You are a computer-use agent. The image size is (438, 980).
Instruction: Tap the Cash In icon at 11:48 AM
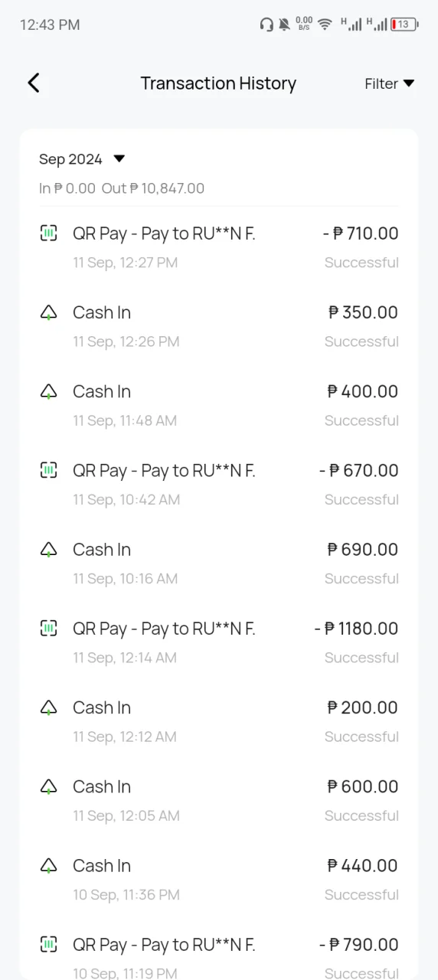click(x=48, y=391)
